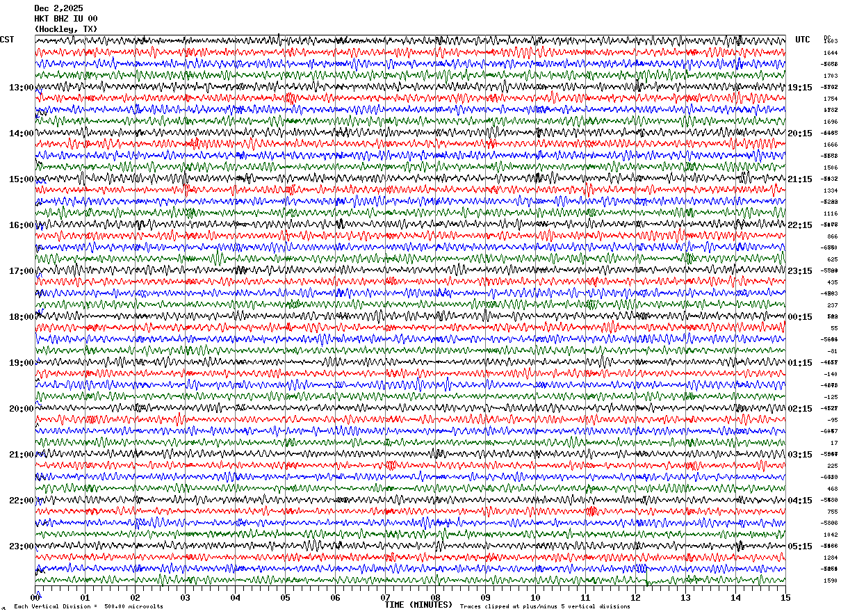Click the DC offset value 1696
The width and height of the screenshot is (841, 616).
tap(831, 122)
